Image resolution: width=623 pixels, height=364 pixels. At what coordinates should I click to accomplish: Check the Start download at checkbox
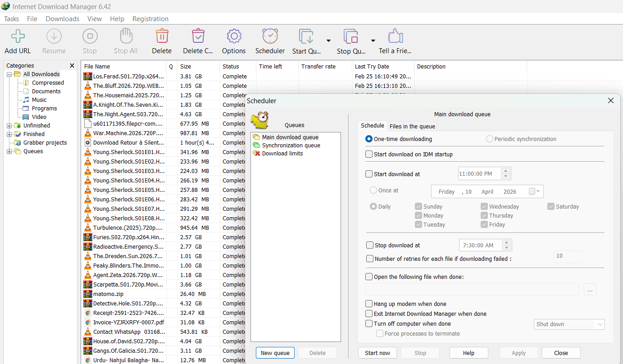pyautogui.click(x=369, y=174)
